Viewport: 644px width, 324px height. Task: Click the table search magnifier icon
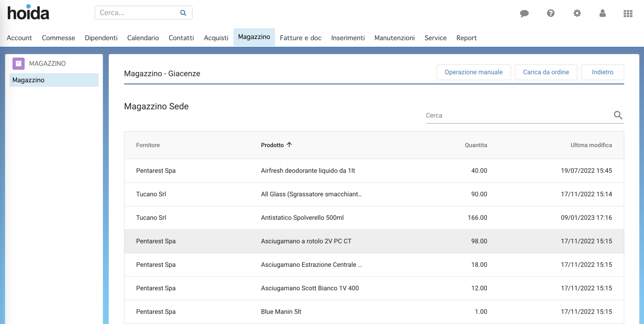click(618, 115)
